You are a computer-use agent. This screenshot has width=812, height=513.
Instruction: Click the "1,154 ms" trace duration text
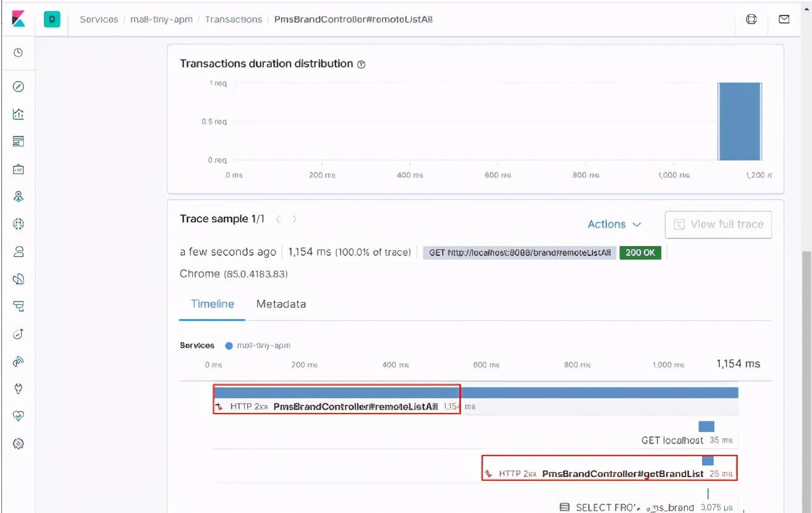click(x=308, y=252)
